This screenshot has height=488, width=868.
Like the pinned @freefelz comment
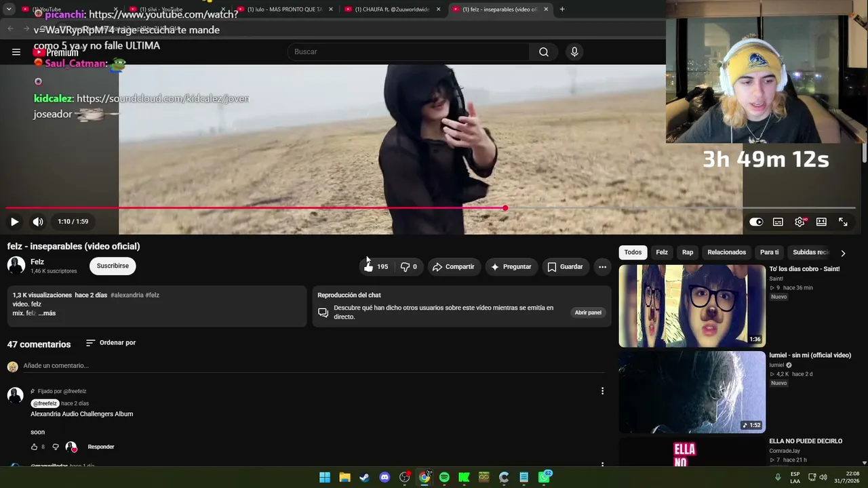pos(34,447)
